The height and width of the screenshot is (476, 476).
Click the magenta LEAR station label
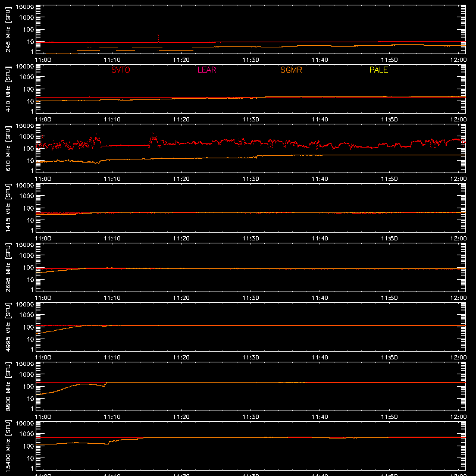tap(206, 70)
